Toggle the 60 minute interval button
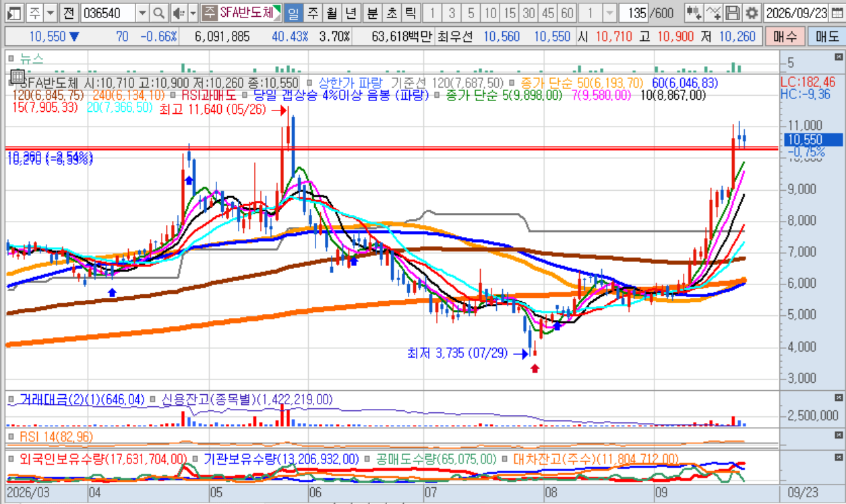The image size is (846, 504). coord(567,13)
